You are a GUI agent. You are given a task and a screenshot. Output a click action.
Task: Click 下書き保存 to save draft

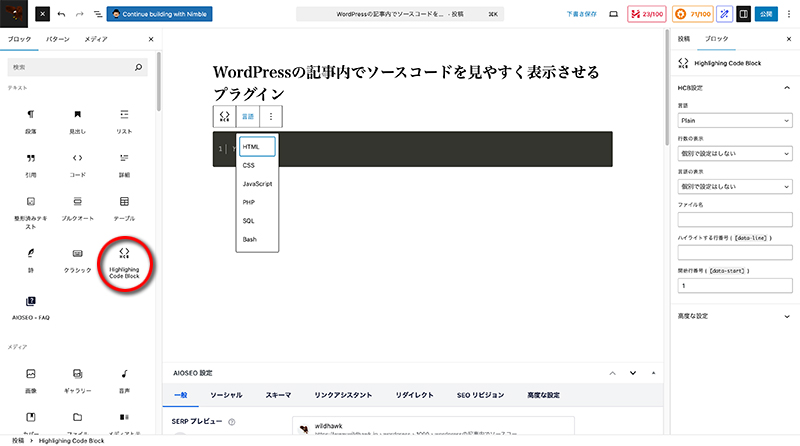click(x=580, y=15)
